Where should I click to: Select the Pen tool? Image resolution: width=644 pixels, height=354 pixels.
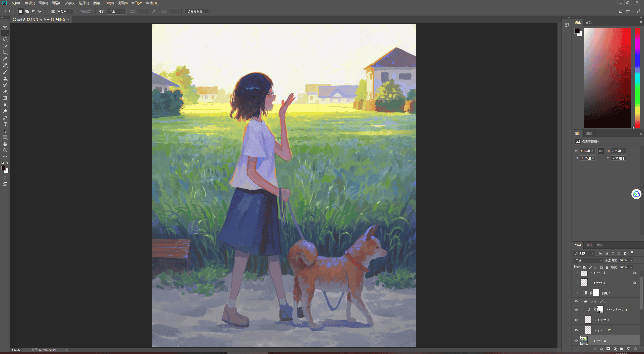5,118
